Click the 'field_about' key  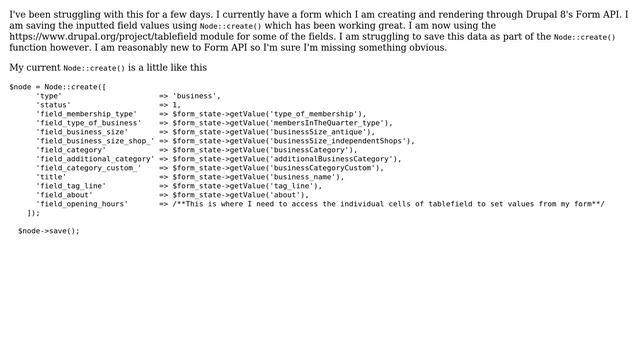pyautogui.click(x=64, y=195)
